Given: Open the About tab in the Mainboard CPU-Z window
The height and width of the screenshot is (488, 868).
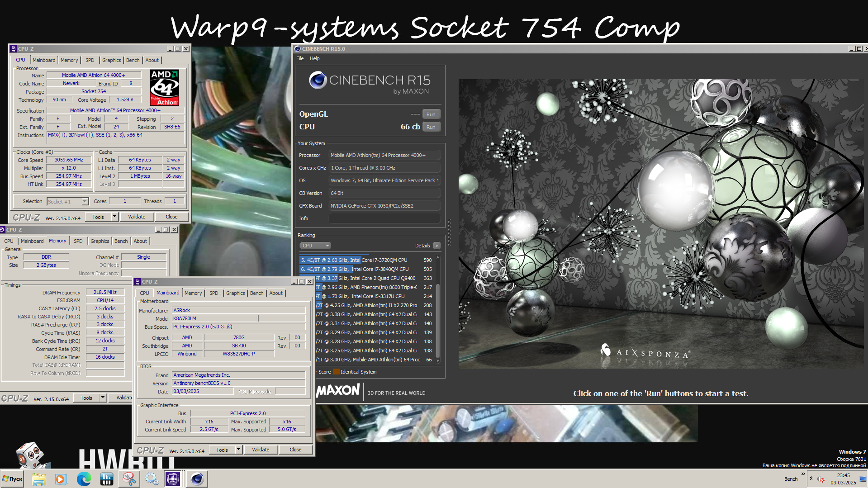Looking at the screenshot, I should pyautogui.click(x=276, y=293).
